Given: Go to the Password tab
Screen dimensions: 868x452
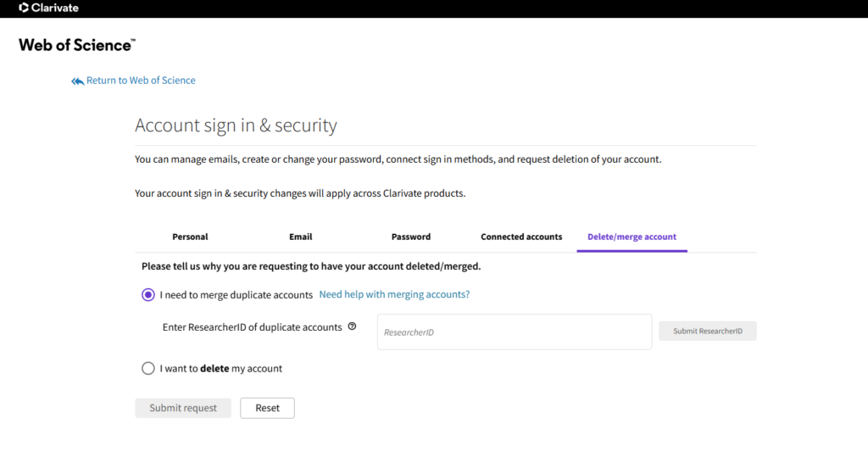Looking at the screenshot, I should [411, 237].
